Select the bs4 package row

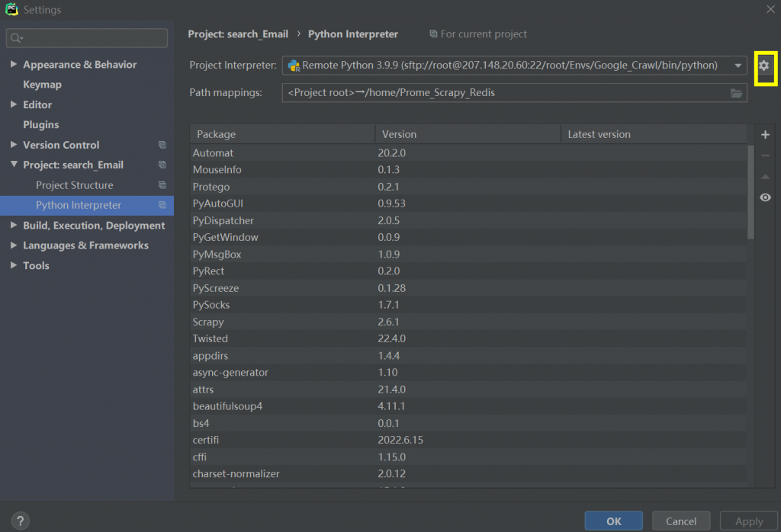coord(468,423)
